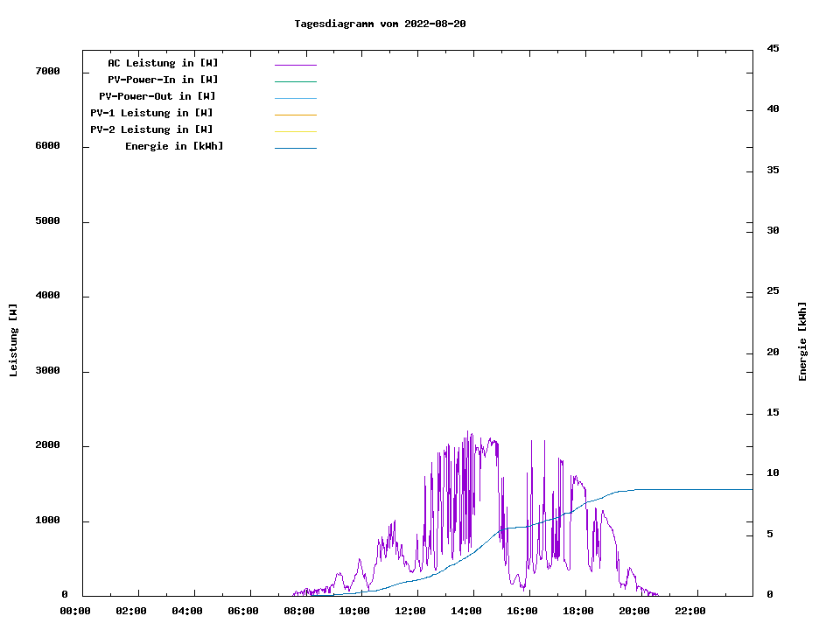Click the 7000 value on the left axis
Screen dimensions: 840x630
tap(47, 71)
